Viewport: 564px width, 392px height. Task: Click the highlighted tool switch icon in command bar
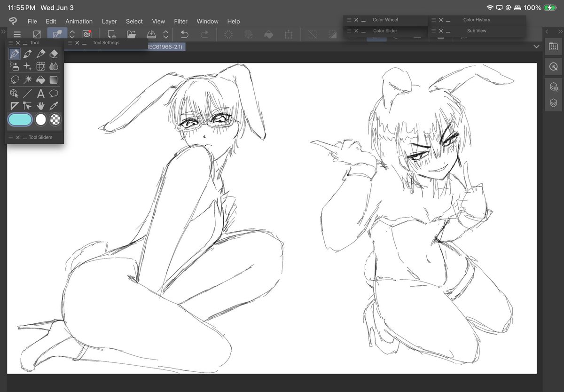[57, 34]
